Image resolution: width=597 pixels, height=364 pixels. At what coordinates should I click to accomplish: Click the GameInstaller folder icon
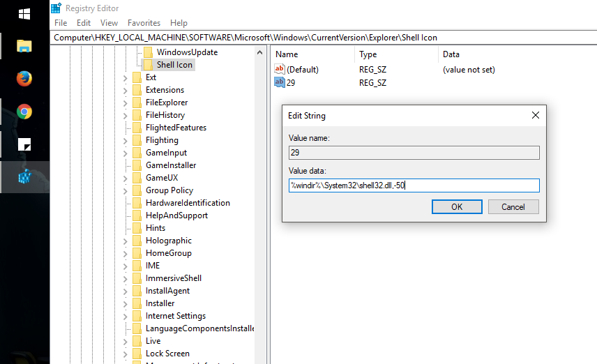click(x=137, y=165)
